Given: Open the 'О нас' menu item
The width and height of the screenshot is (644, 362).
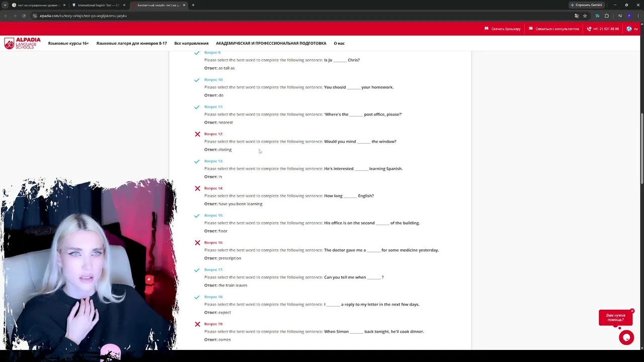Looking at the screenshot, I should pos(339,43).
